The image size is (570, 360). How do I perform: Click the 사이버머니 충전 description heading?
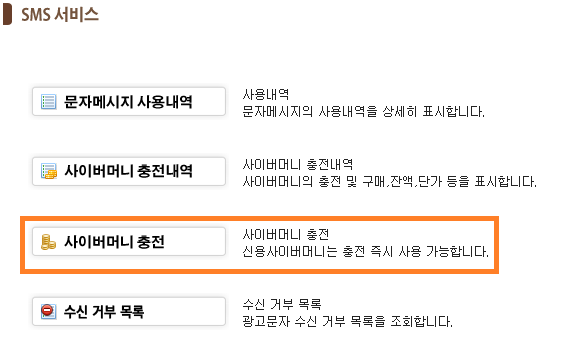[286, 235]
